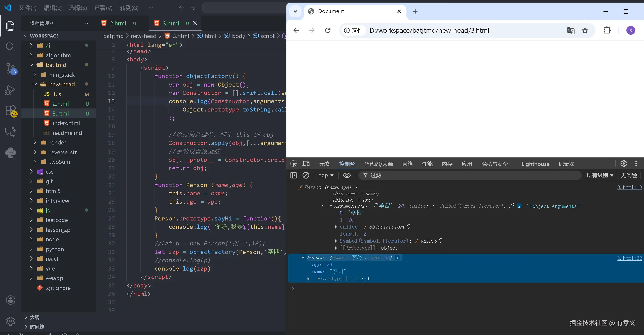
Task: Click inspect element picker in DevTools
Action: 293,164
